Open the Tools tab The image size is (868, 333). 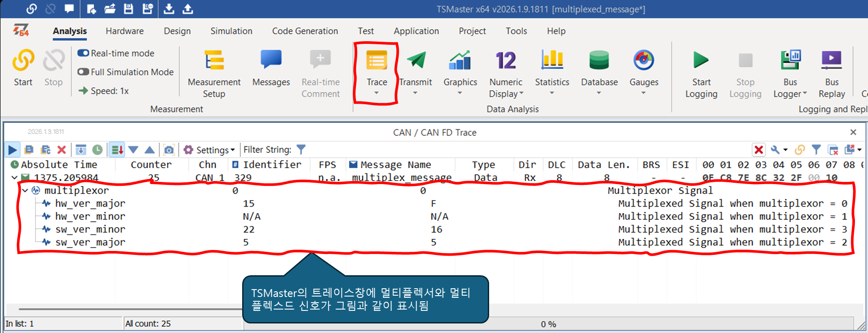pyautogui.click(x=516, y=31)
